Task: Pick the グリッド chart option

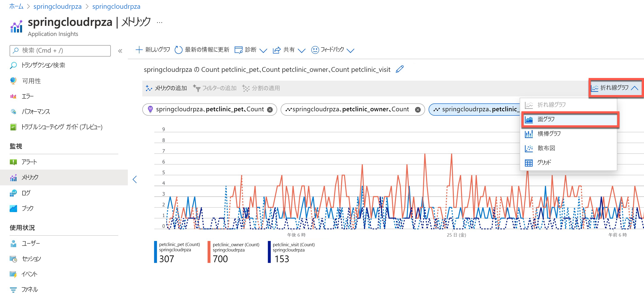Action: [x=544, y=162]
